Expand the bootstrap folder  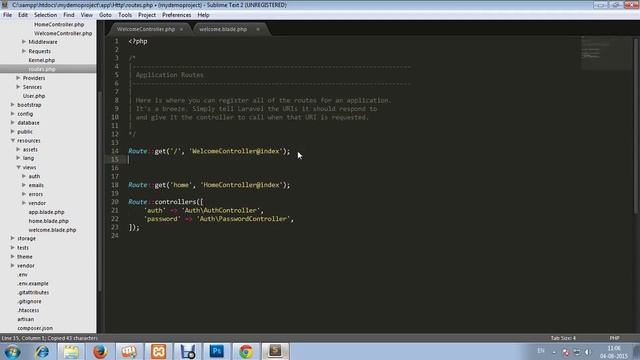pos(13,104)
